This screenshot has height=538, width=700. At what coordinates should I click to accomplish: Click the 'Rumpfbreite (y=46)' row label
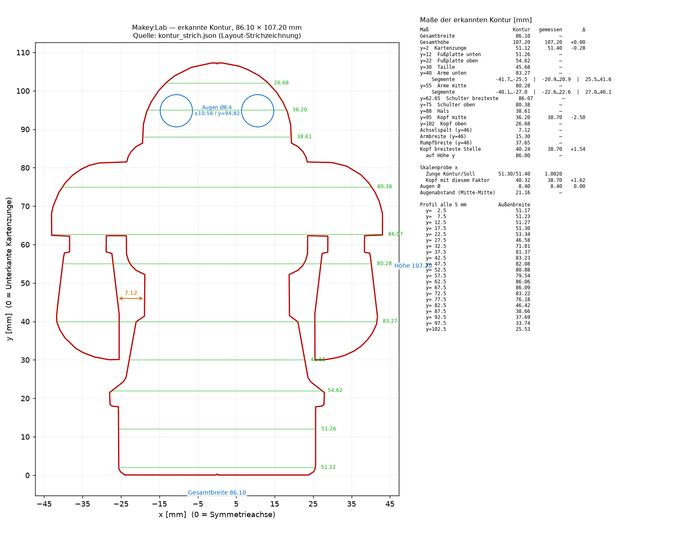446,142
